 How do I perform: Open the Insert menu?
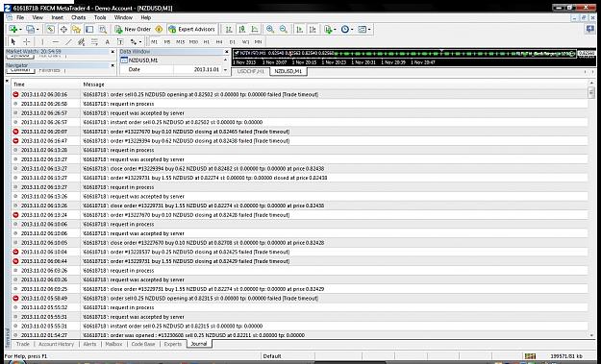pos(57,17)
